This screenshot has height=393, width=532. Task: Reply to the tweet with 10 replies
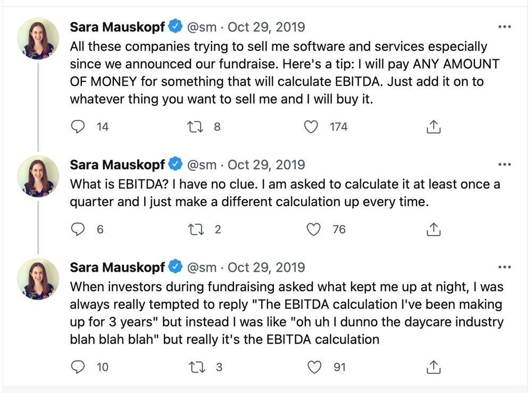[78, 367]
